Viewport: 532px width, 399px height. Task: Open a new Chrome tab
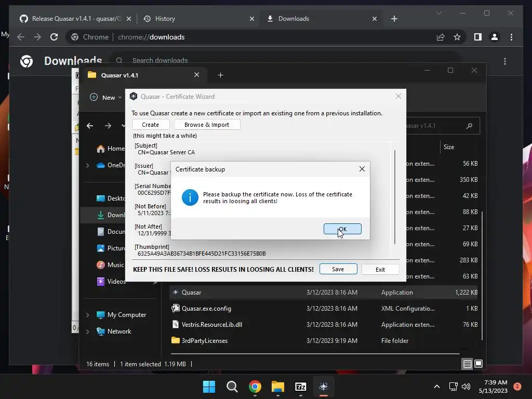pyautogui.click(x=394, y=19)
